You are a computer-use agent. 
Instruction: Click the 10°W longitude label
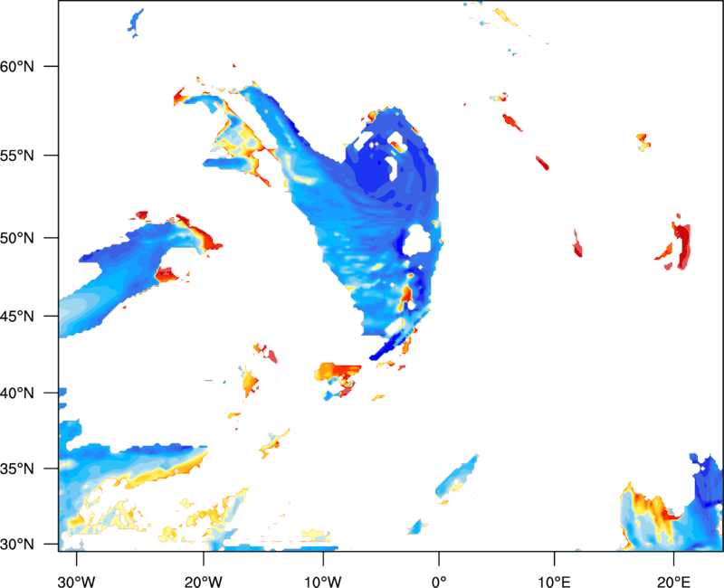(323, 582)
